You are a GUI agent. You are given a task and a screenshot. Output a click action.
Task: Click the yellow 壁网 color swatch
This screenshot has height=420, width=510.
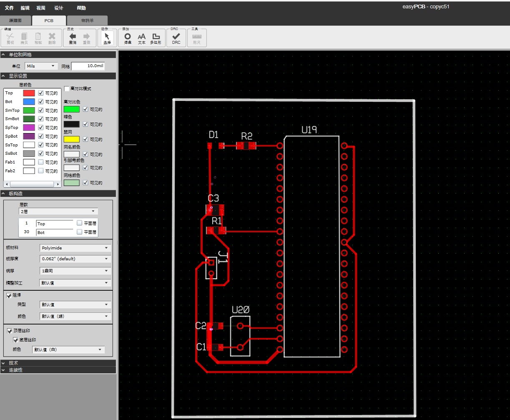[x=71, y=139]
